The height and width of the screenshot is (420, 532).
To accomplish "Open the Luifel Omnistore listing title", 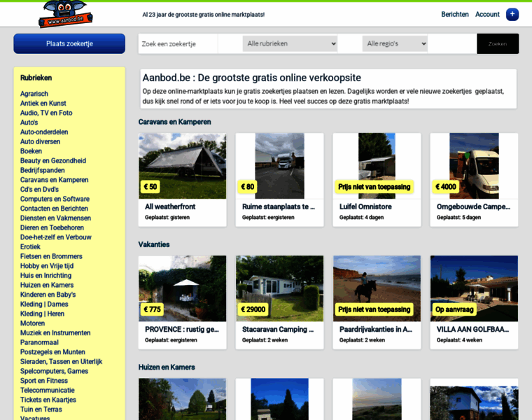I will (x=365, y=206).
